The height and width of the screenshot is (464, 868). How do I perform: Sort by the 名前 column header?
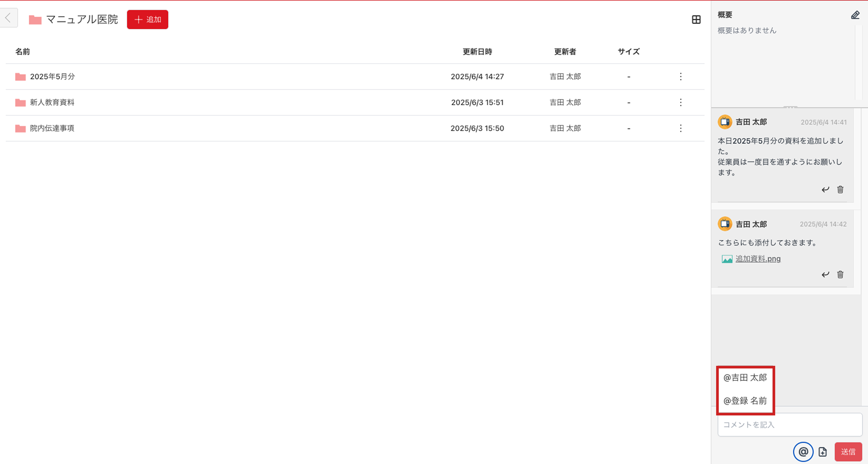click(23, 51)
